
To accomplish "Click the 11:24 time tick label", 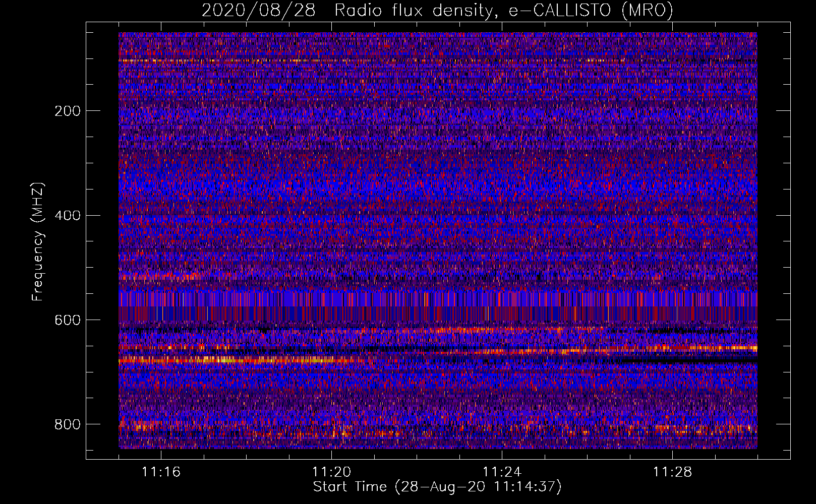I will (502, 472).
